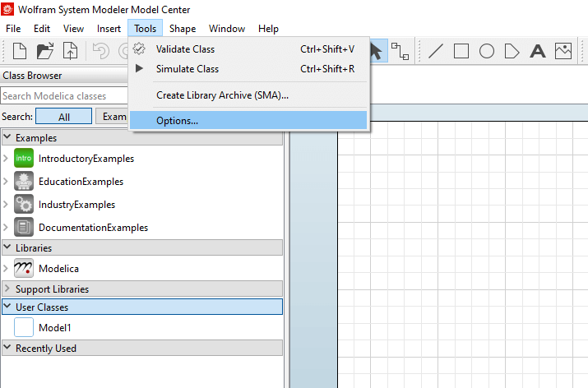
Task: Collapse the User Classes section
Action: pos(7,307)
